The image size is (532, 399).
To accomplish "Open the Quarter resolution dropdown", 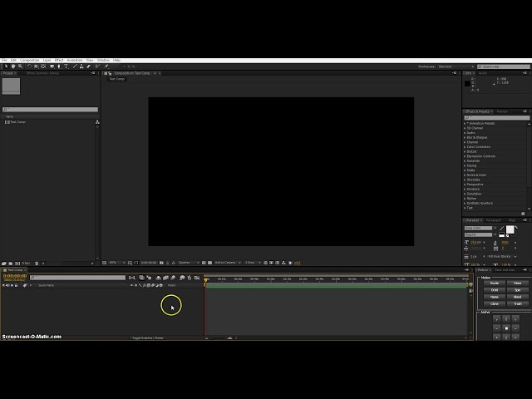I will point(189,263).
